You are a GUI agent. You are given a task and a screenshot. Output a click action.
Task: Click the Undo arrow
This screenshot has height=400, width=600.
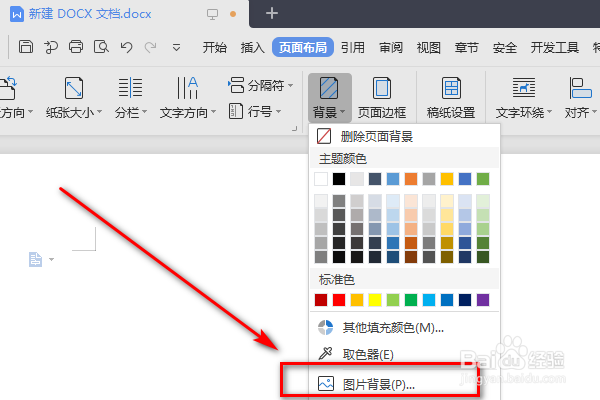pos(126,47)
